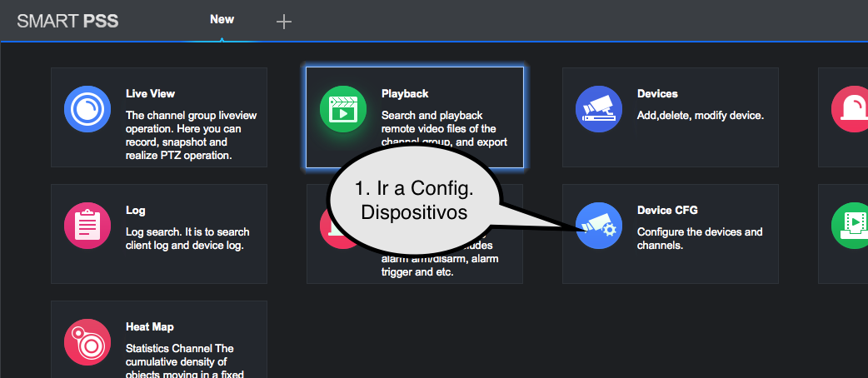Open the Live View module icon
The height and width of the screenshot is (378, 868).
[x=87, y=109]
